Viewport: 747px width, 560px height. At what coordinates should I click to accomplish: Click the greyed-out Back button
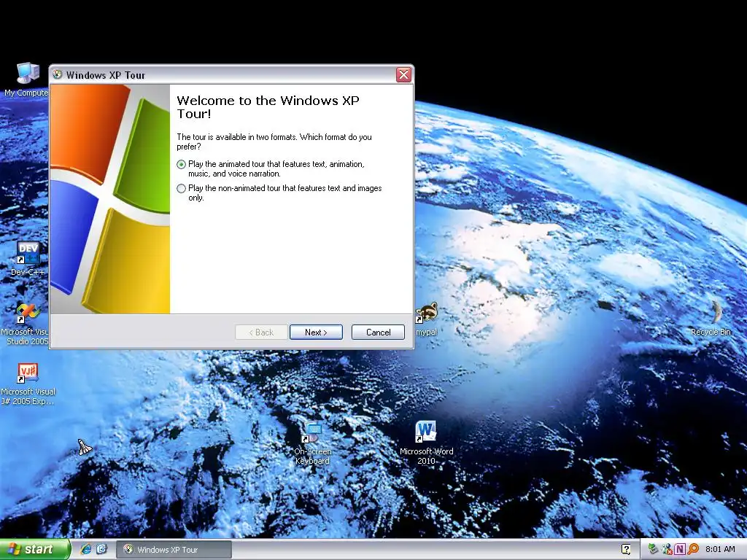click(x=261, y=332)
